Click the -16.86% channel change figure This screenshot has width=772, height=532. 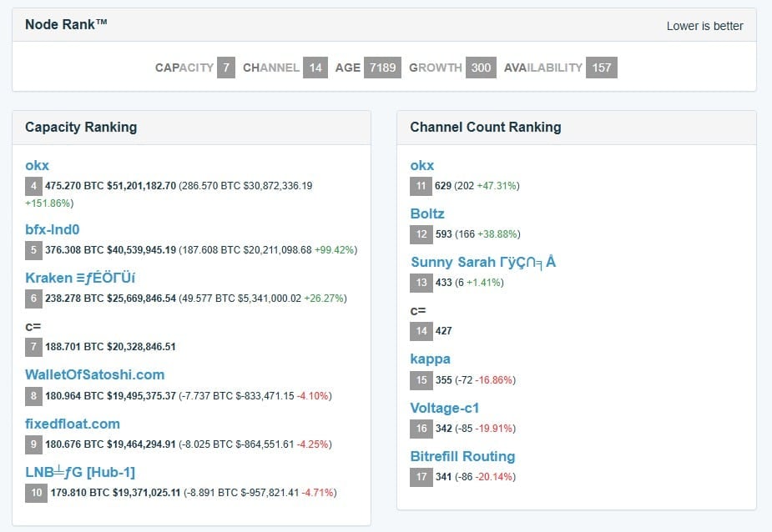(494, 380)
